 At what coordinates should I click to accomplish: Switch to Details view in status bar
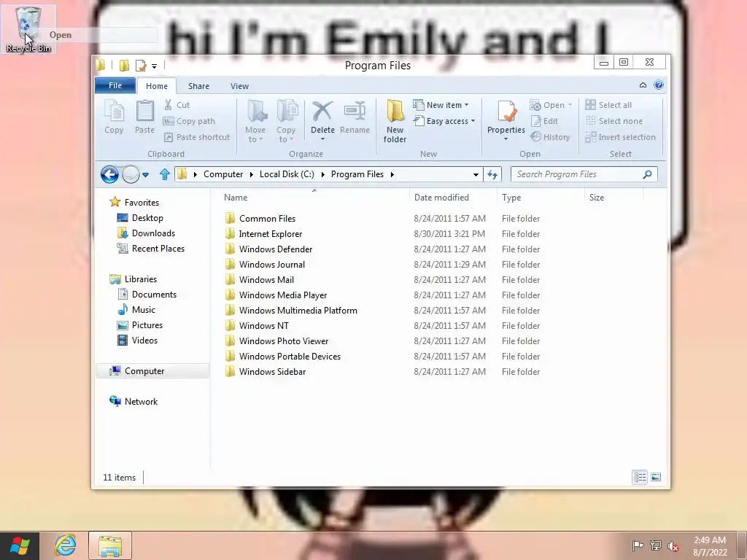click(640, 477)
